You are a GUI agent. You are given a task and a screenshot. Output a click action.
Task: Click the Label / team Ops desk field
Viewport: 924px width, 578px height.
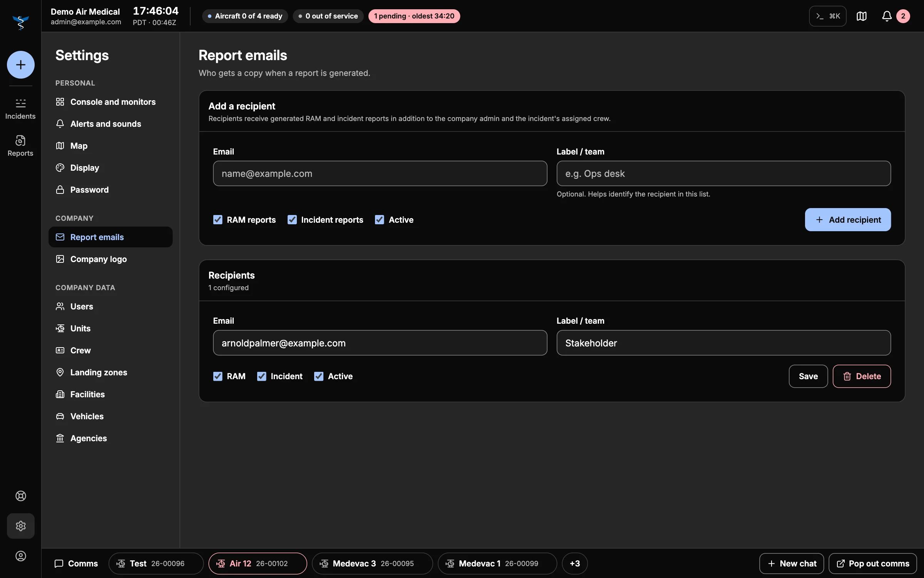click(x=723, y=173)
